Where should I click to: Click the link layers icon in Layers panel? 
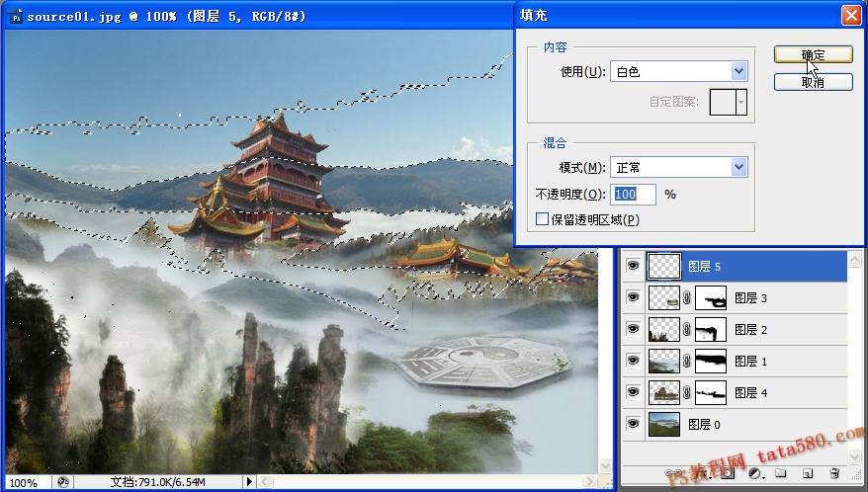point(673,474)
